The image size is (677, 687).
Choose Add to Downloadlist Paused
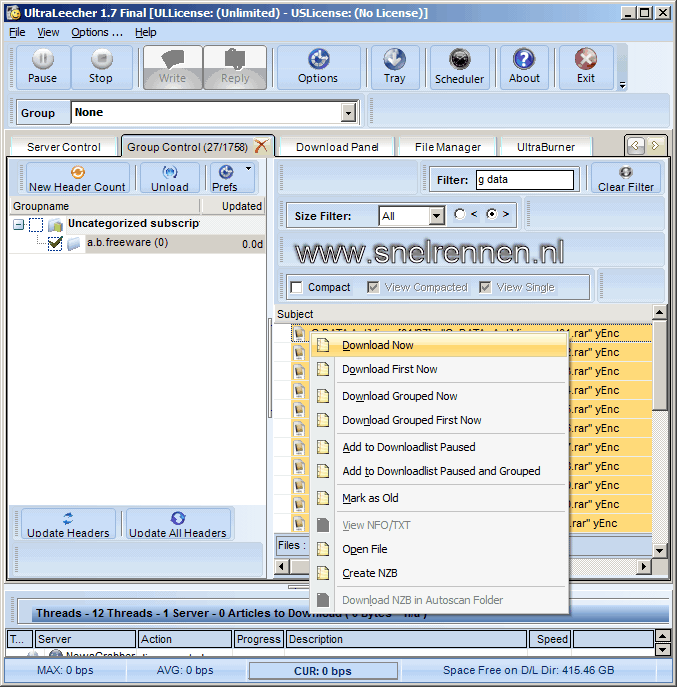pyautogui.click(x=440, y=447)
